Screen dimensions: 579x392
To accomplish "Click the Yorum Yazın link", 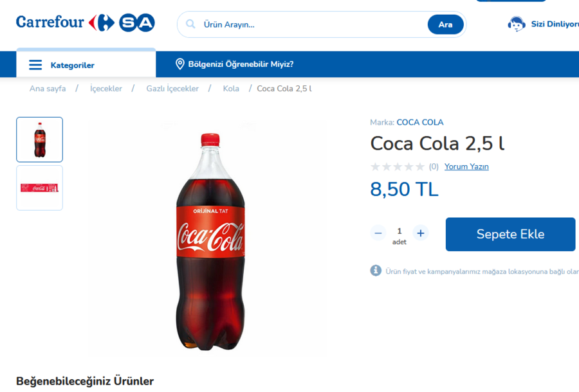I will (x=466, y=166).
